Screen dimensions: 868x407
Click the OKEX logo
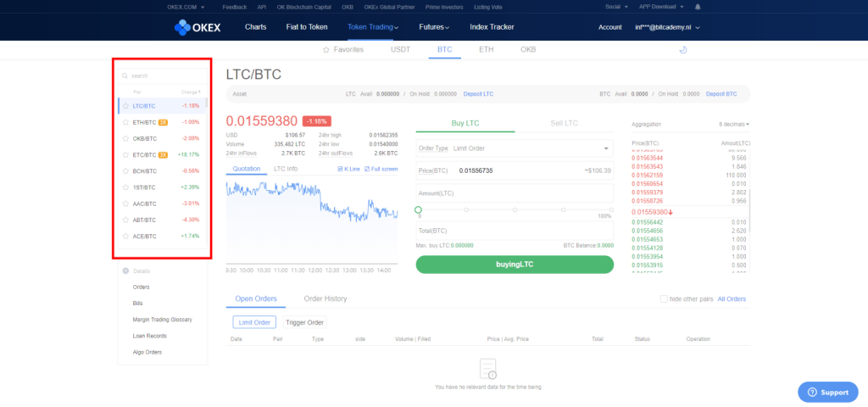[x=197, y=27]
